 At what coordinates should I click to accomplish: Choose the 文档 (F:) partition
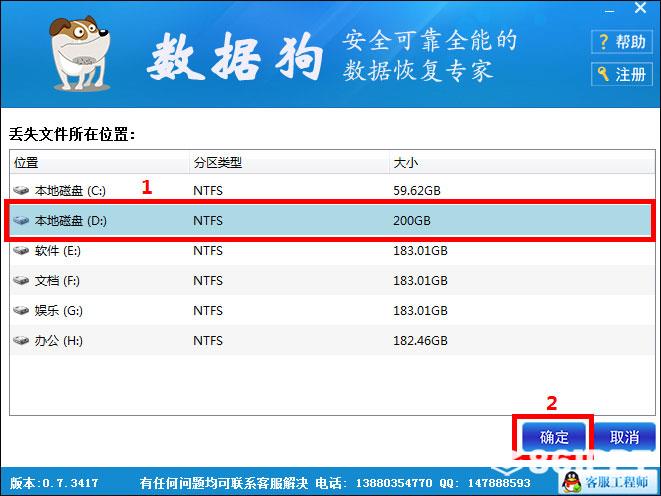pyautogui.click(x=332, y=280)
